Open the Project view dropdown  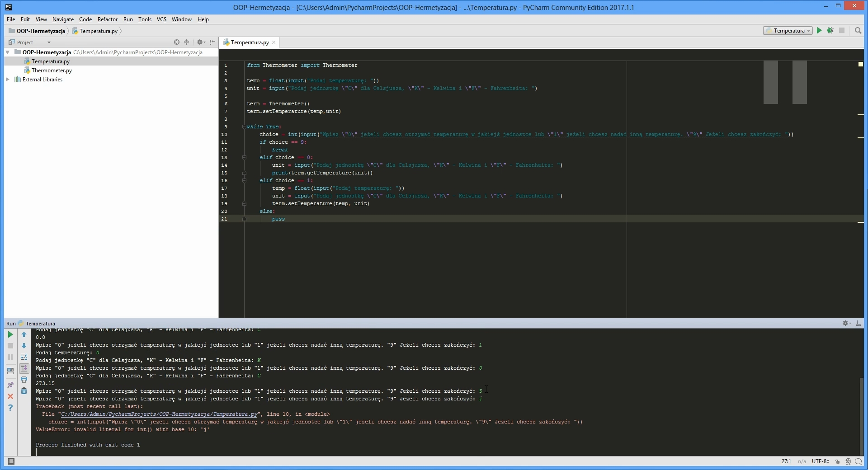point(48,42)
